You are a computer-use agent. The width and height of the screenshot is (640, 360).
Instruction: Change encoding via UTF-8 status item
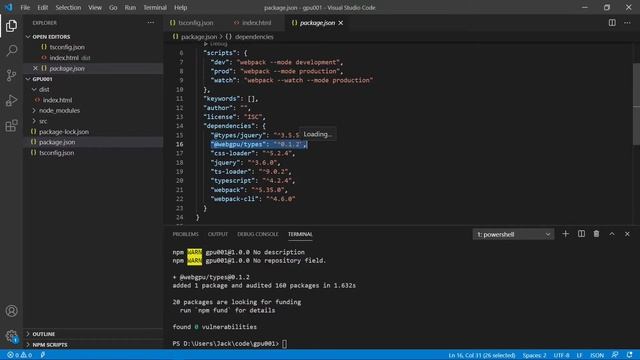pos(561,355)
